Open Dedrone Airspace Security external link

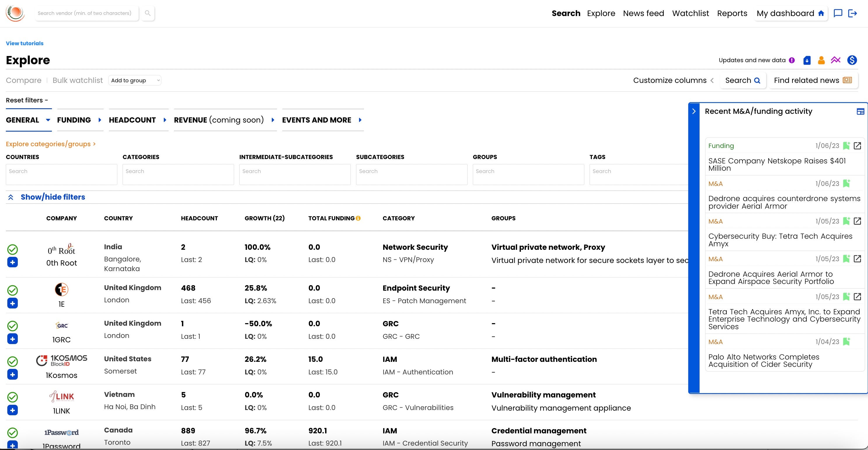857,259
